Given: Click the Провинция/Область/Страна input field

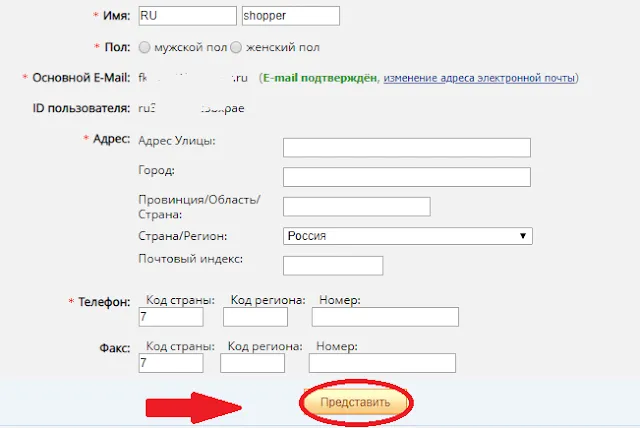Looking at the screenshot, I should [x=357, y=207].
